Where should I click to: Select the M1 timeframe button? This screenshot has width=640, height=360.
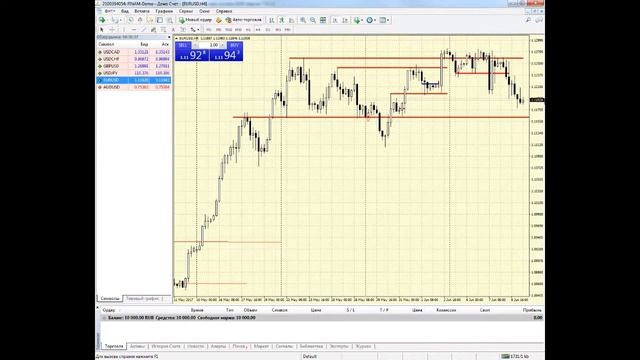click(x=209, y=30)
